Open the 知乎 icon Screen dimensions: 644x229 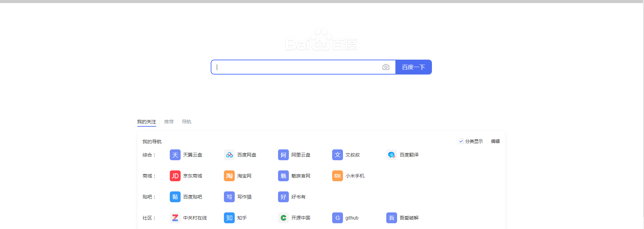[229, 218]
